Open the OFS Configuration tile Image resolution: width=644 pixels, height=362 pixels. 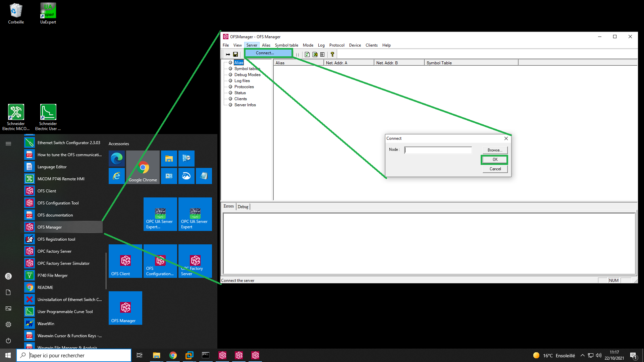(160, 261)
